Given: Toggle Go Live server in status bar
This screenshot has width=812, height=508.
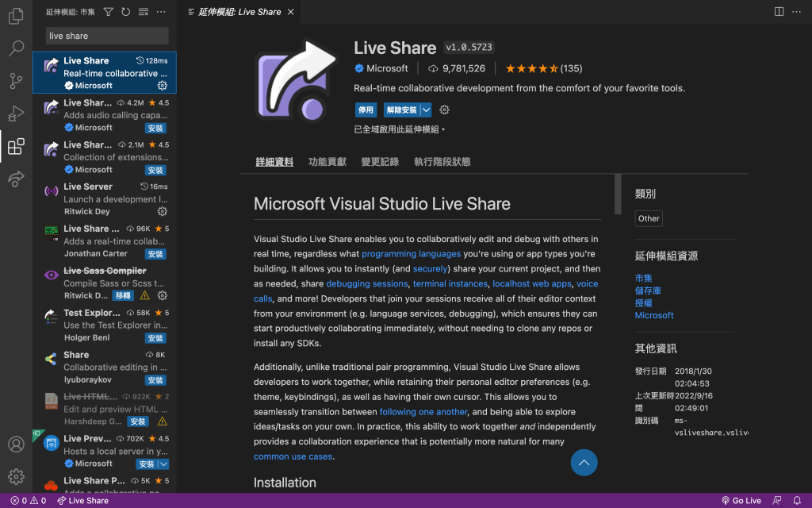Looking at the screenshot, I should pyautogui.click(x=741, y=500).
